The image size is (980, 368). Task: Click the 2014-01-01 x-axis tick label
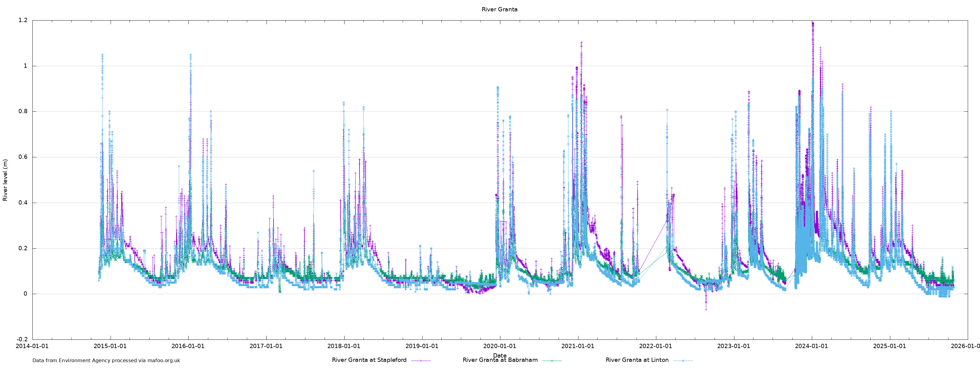coord(32,346)
